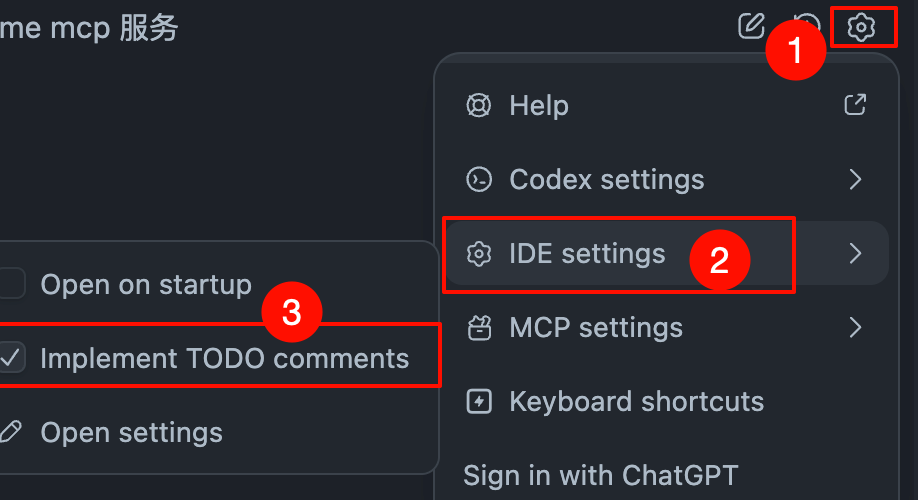
Task: Expand the MCP settings chevron
Action: 855,327
